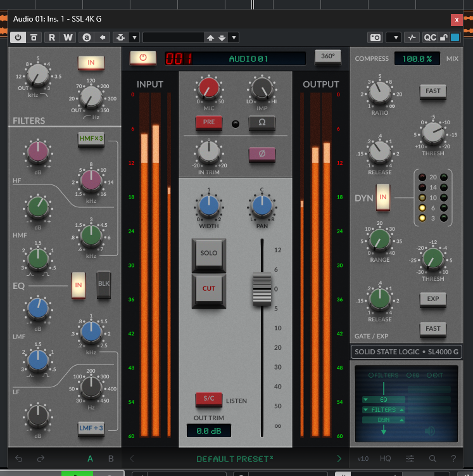Click the left arrow copy settings icon
473x476 pixels.
(x=103, y=37)
